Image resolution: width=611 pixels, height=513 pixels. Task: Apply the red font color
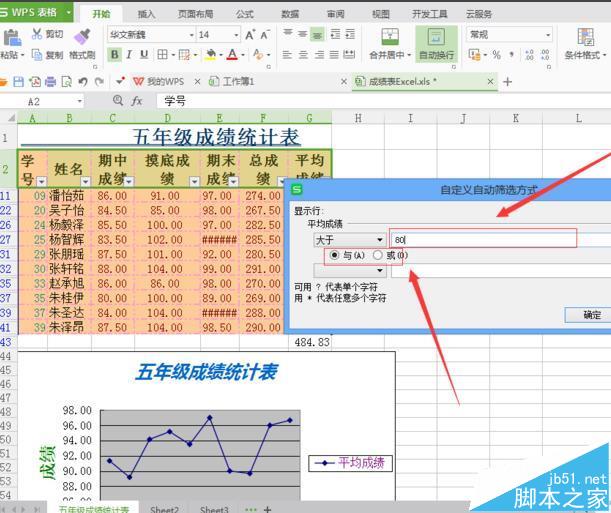(x=232, y=55)
